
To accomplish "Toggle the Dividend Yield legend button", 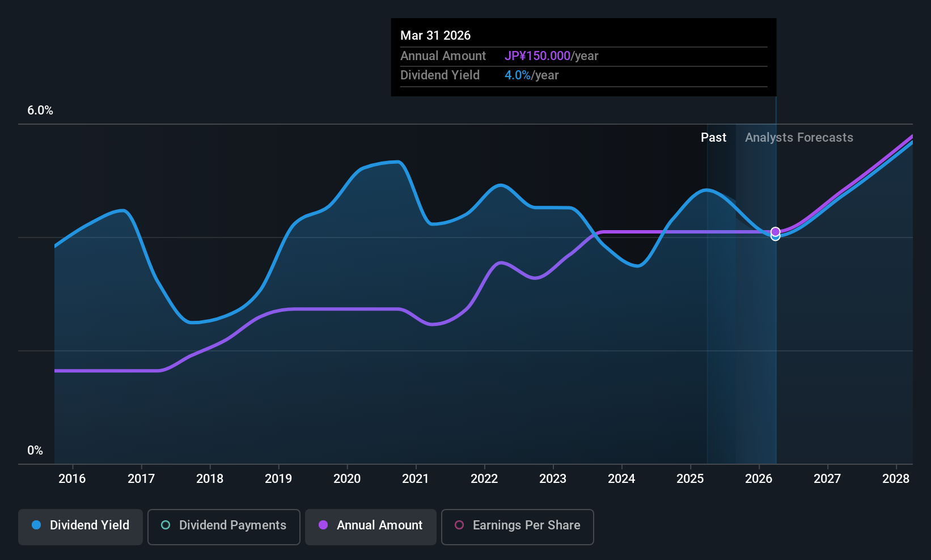I will [81, 525].
